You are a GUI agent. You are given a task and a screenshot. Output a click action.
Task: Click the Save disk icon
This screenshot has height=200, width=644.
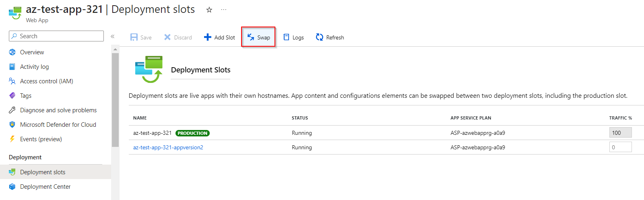coord(134,37)
